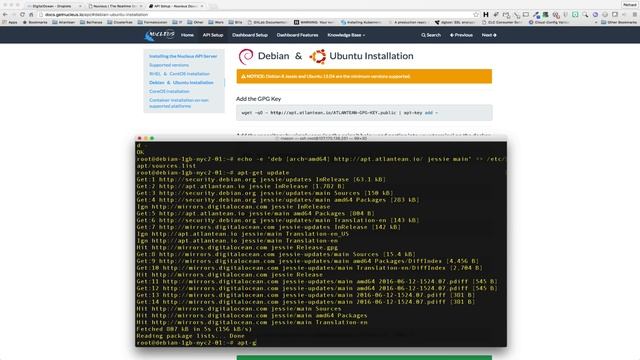
Task: Click 'Reading package lists... Done' in terminal
Action: (191, 336)
